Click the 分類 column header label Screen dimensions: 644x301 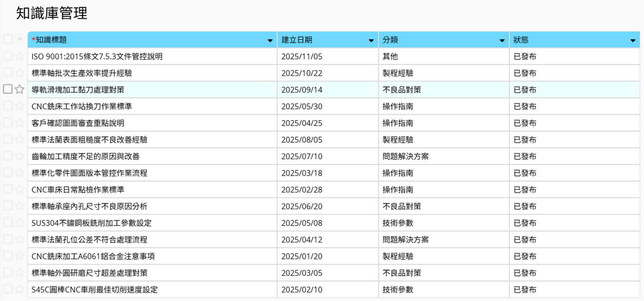(390, 40)
